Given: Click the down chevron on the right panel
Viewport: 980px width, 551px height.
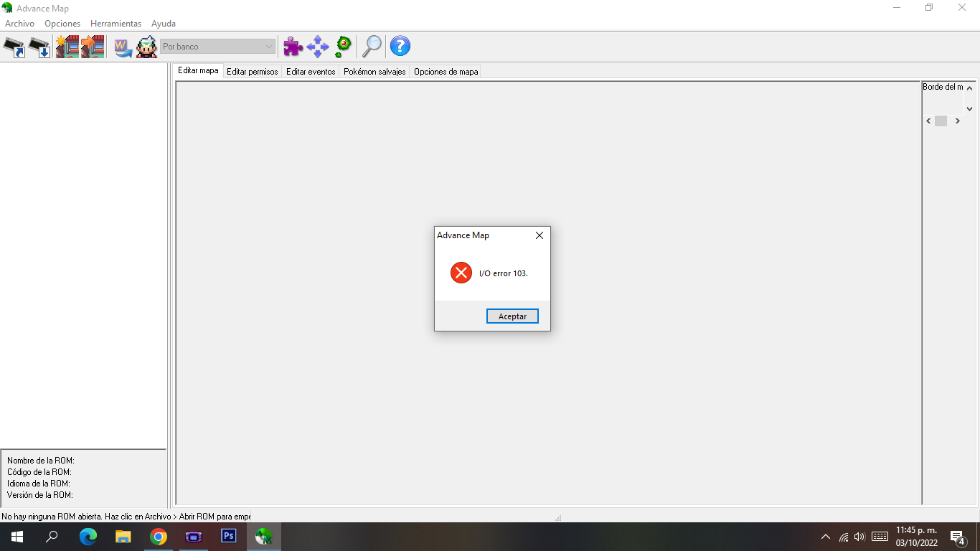Looking at the screenshot, I should (970, 109).
